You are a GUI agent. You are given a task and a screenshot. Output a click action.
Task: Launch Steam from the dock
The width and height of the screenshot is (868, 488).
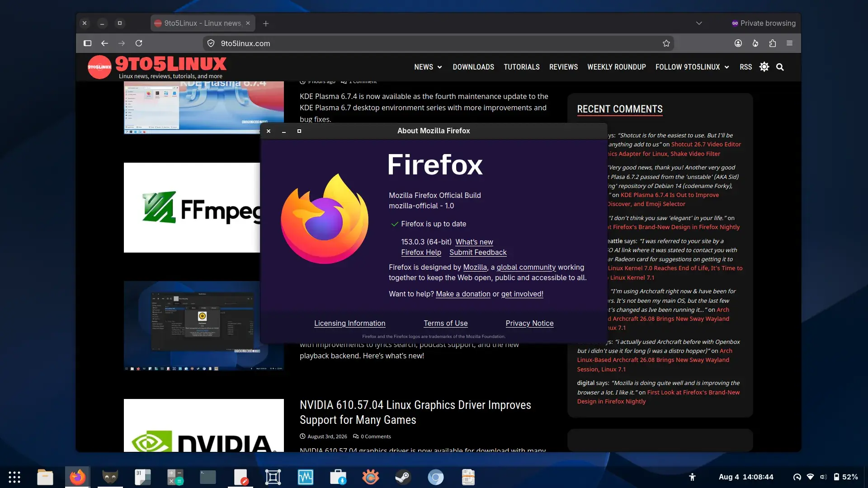pyautogui.click(x=403, y=477)
